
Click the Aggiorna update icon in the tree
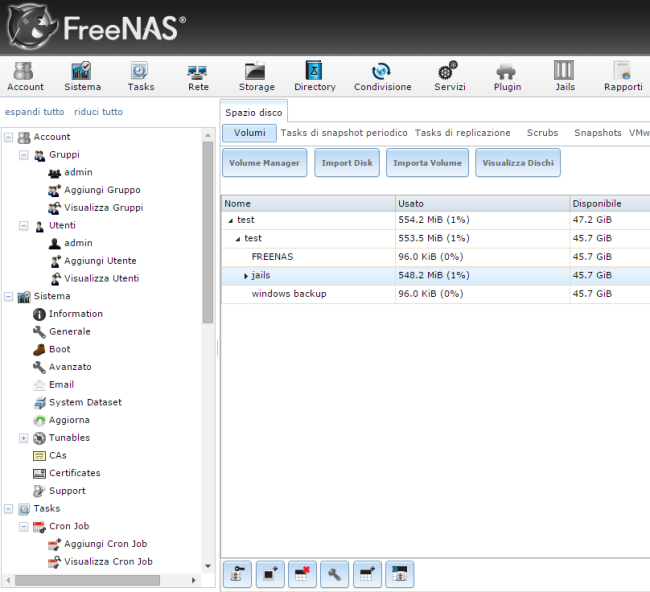tap(39, 420)
